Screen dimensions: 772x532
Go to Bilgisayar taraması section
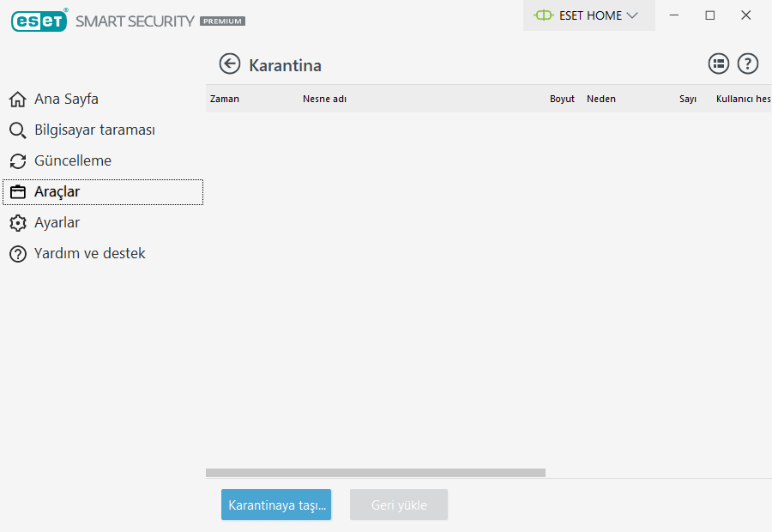(94, 130)
